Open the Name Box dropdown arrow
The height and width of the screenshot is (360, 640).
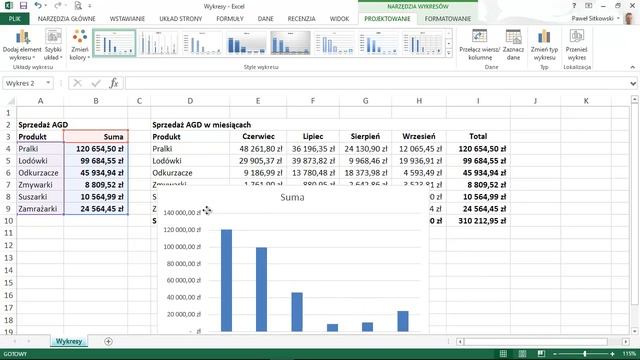tap(48, 83)
